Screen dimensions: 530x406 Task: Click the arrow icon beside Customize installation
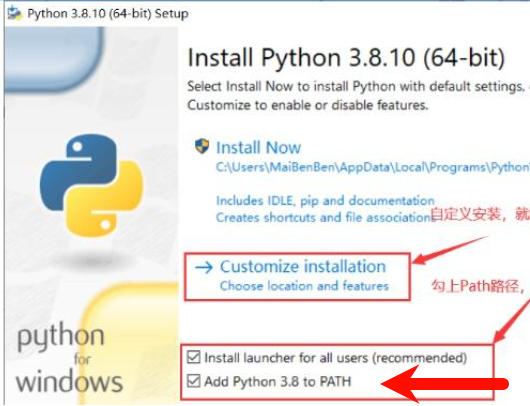[x=204, y=267]
